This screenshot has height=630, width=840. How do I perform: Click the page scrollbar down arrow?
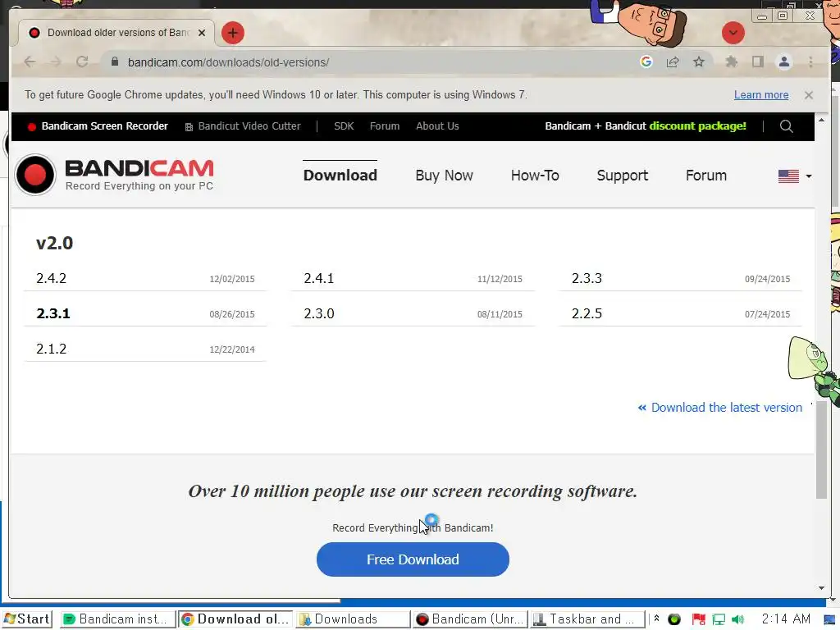point(821,587)
